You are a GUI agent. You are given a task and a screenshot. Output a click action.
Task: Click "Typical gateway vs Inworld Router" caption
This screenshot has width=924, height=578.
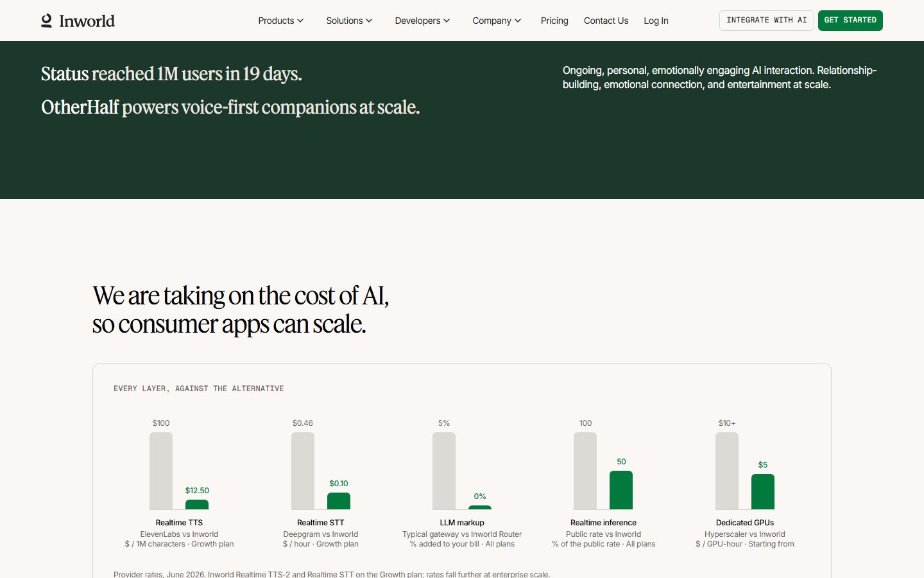[x=462, y=534]
